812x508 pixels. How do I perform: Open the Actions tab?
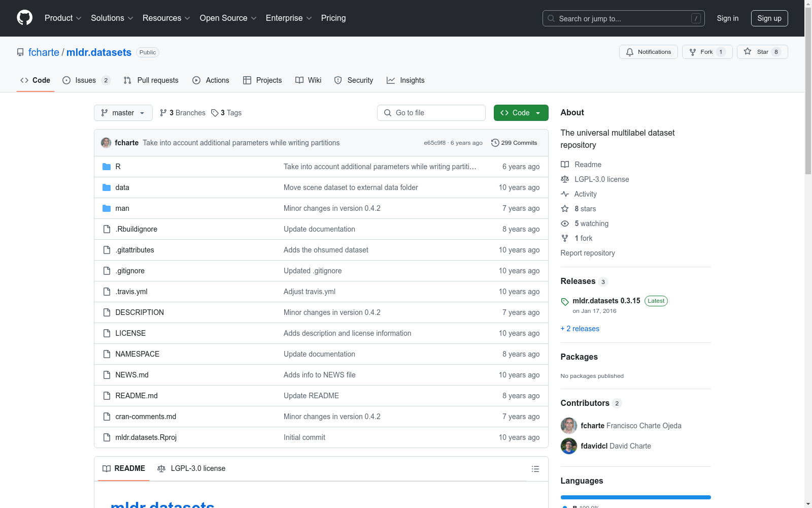coord(211,80)
